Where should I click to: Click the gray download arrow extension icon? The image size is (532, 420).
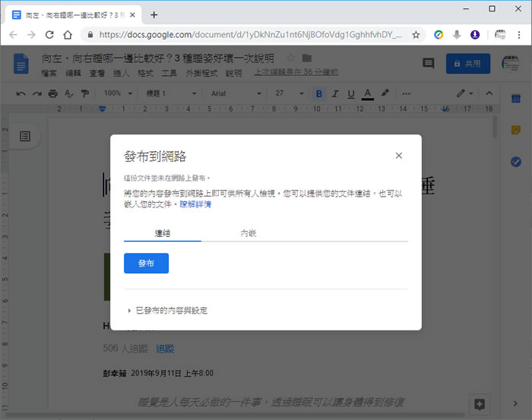pyautogui.click(x=457, y=35)
